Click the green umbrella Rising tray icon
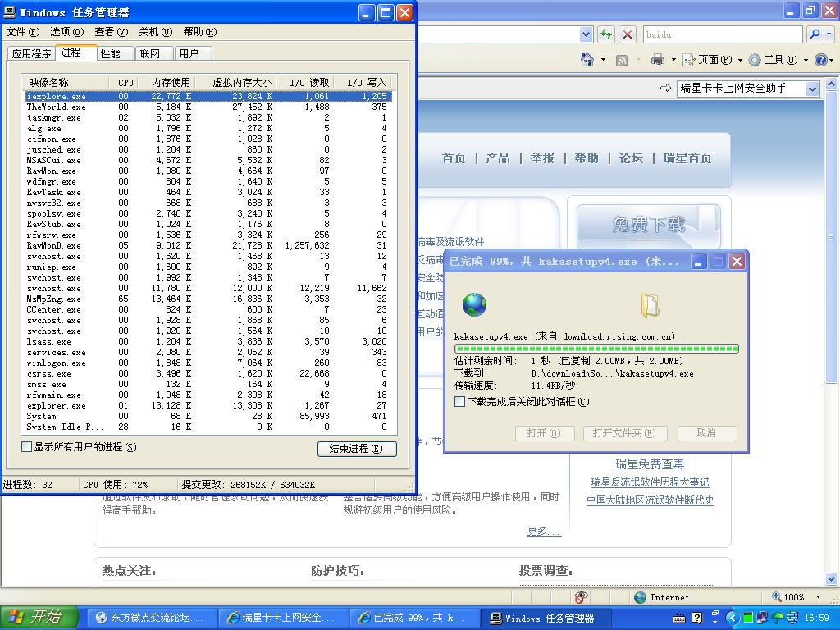This screenshot has height=630, width=840. coord(776,618)
